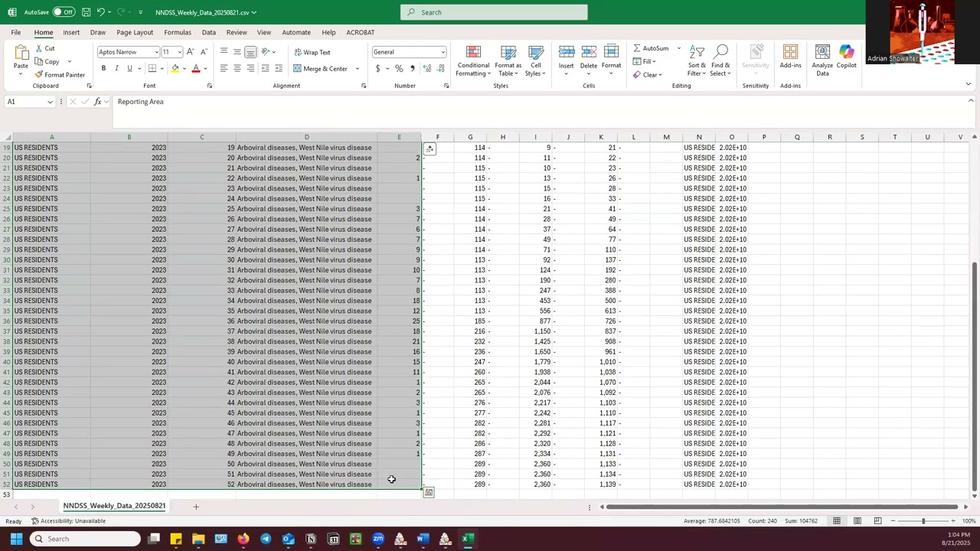Open the Conditional Formatting dropdown
This screenshot has width=980, height=551.
[473, 60]
